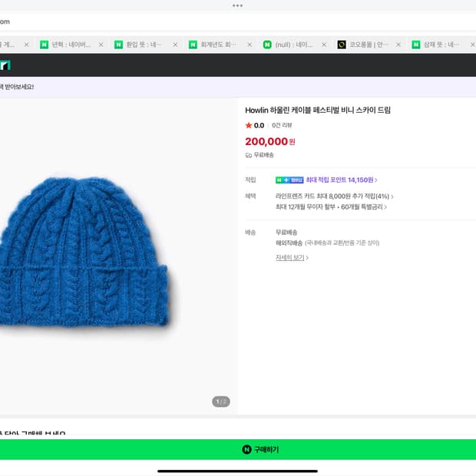Screen dimensions: 476x476
Task: Click the three-dot multitasking handle at top
Action: (237, 5)
